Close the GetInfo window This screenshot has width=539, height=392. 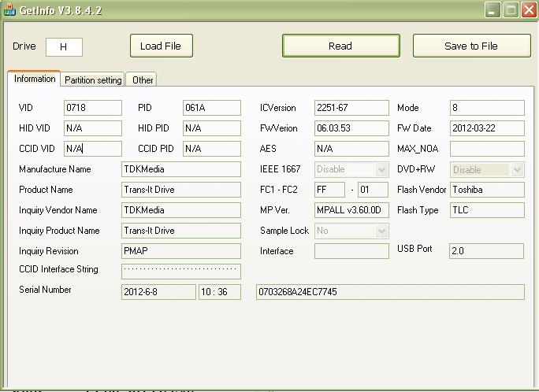(x=528, y=10)
